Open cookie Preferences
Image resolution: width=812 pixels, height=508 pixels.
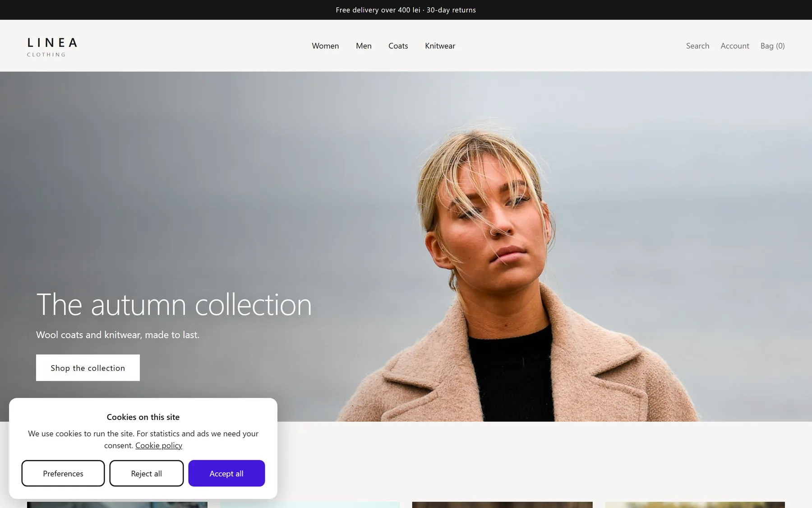click(x=63, y=473)
